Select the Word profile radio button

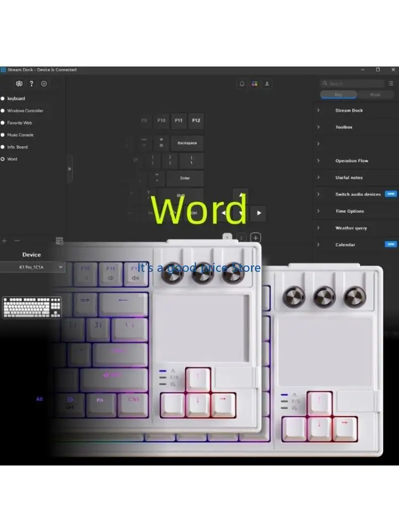coord(3,159)
